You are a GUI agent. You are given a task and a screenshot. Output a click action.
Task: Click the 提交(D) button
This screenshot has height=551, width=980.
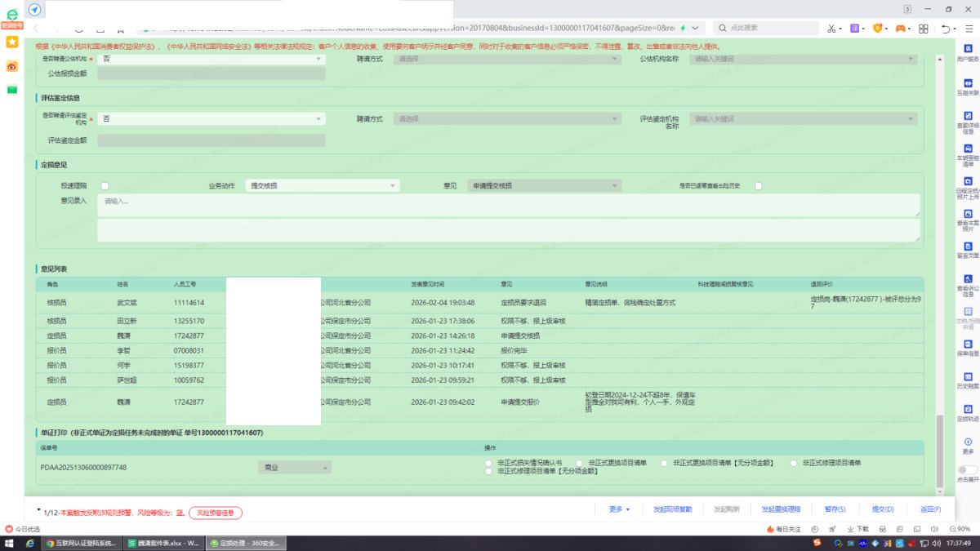882,509
